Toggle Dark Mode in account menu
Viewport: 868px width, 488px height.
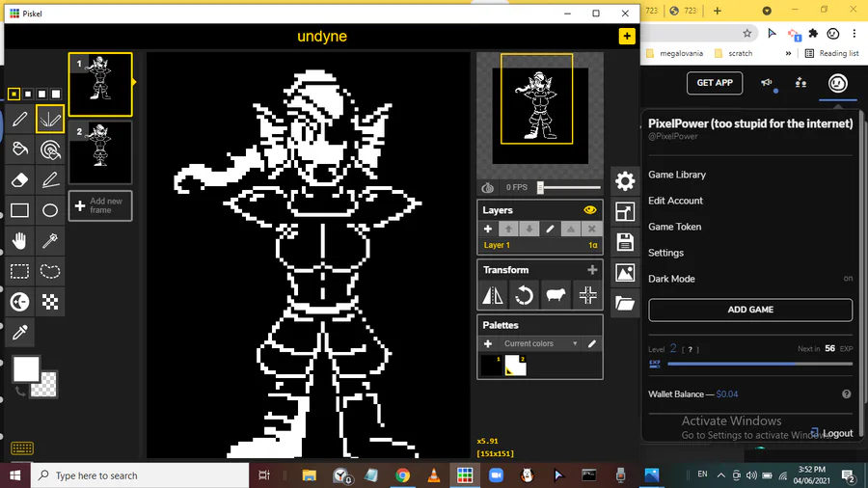tap(750, 279)
